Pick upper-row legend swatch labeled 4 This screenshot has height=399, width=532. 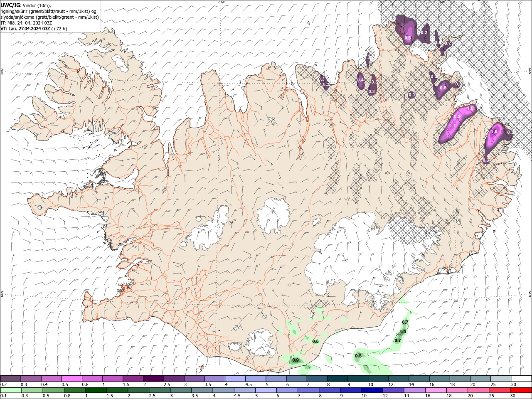(235, 378)
